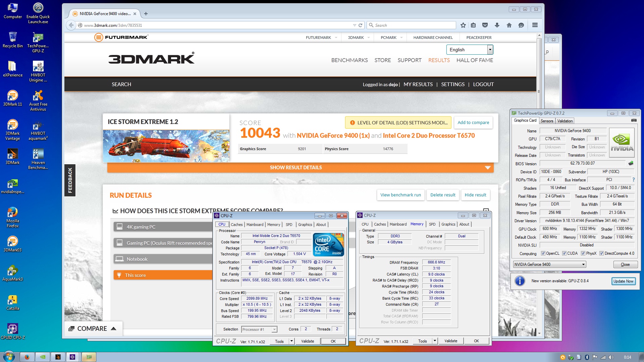Open Validation tab in GPU-Z

[x=565, y=121]
